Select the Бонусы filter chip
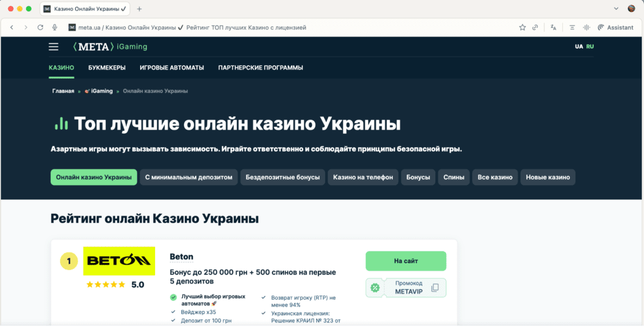This screenshot has width=644, height=326. tap(418, 177)
